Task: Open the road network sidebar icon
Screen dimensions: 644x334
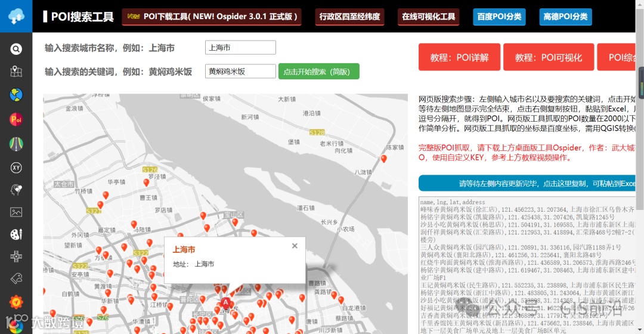Action: [16, 144]
